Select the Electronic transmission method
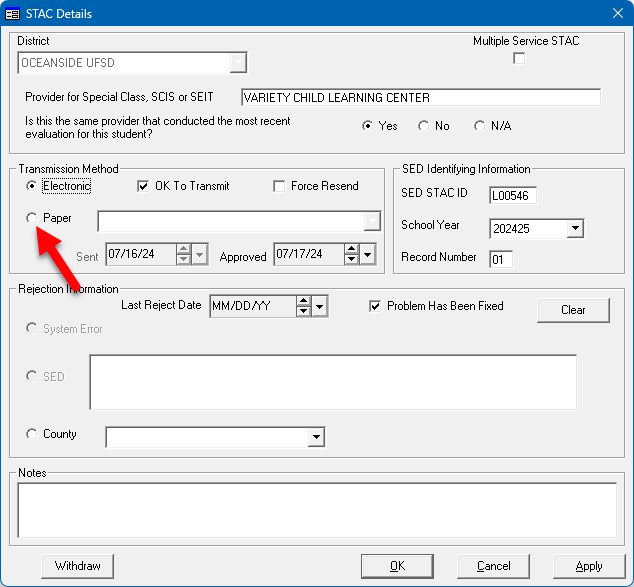This screenshot has height=587, width=634. tap(32, 186)
